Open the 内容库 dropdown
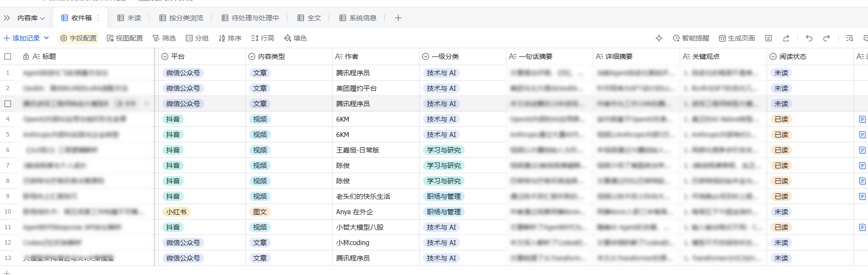 pyautogui.click(x=31, y=18)
